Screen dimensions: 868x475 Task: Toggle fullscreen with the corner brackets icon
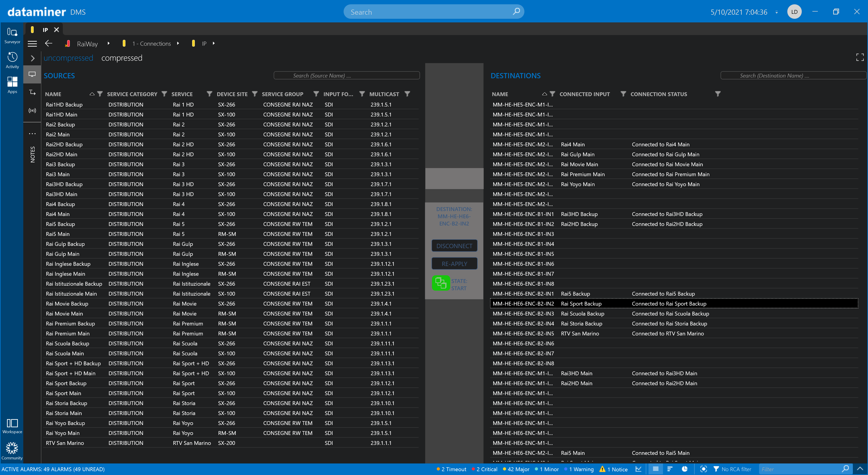click(860, 57)
